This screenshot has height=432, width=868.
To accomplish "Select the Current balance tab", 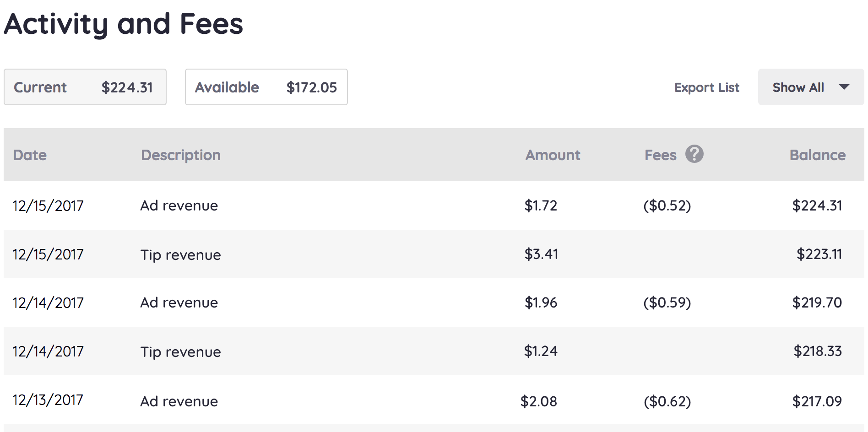I will (x=85, y=87).
